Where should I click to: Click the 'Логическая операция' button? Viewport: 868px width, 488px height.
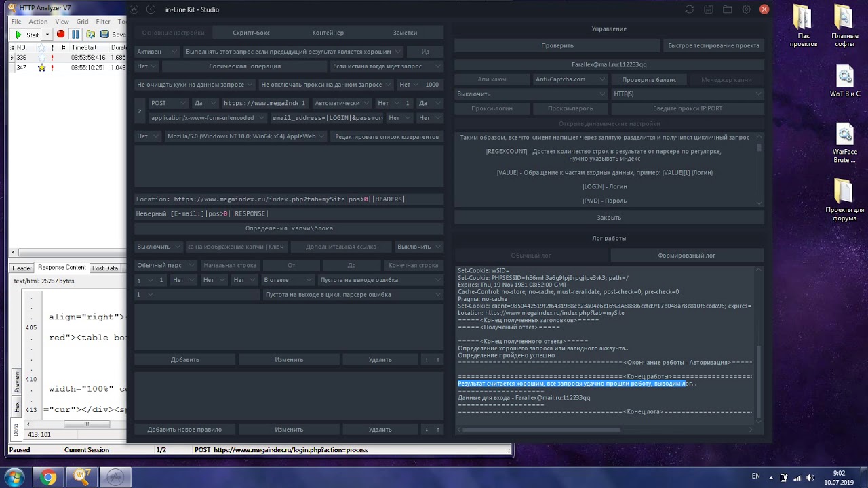coord(244,66)
